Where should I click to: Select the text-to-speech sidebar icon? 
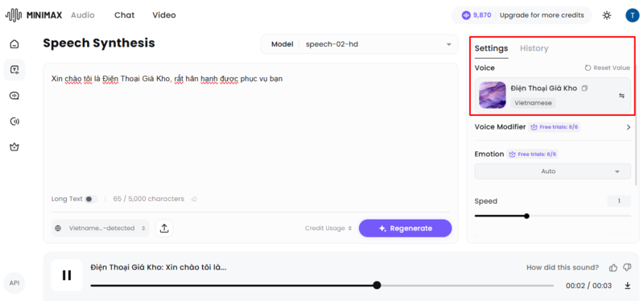[x=14, y=69]
